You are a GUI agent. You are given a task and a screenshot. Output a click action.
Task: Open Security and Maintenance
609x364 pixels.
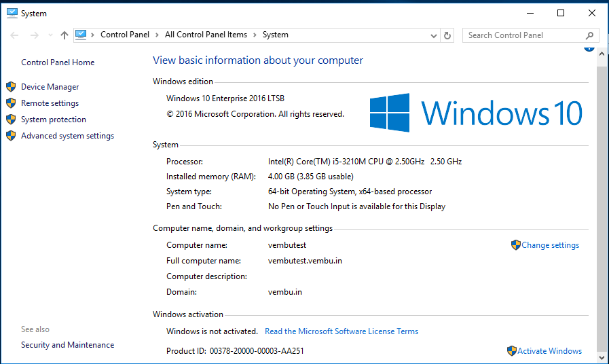tap(67, 344)
